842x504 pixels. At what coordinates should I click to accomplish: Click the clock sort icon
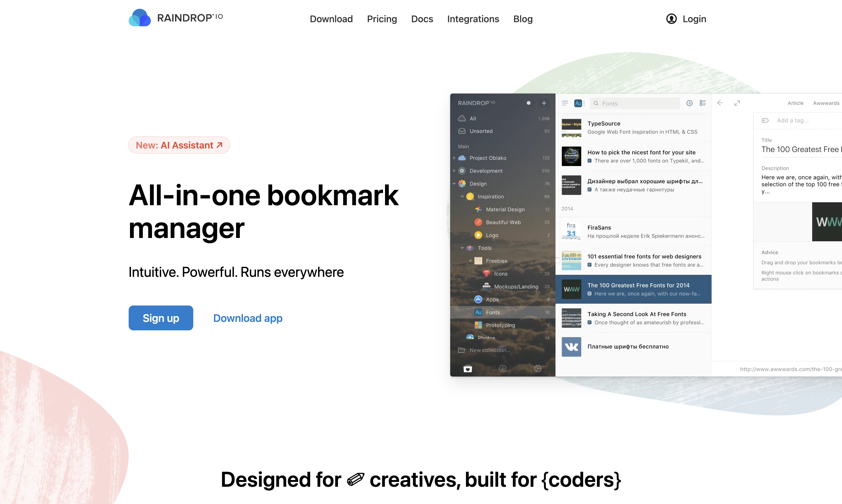(x=689, y=103)
